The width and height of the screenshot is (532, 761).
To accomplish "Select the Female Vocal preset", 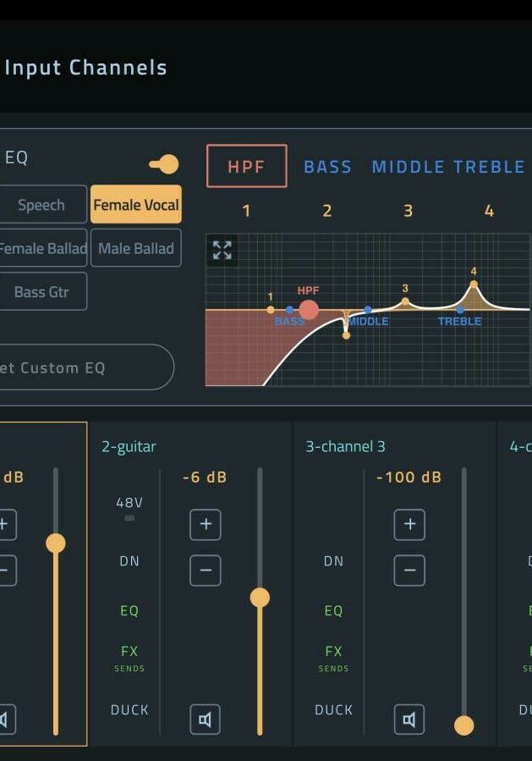I will [x=135, y=205].
